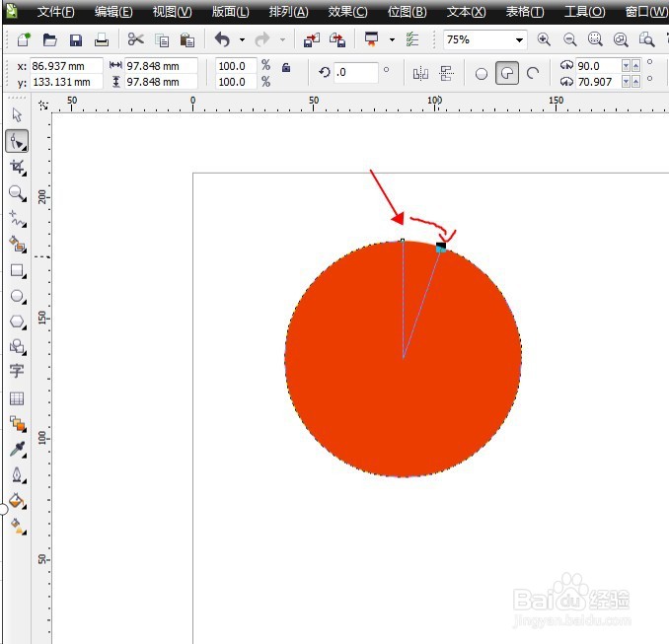The image size is (669, 644).
Task: Open the redo history dropdown arrow
Action: point(282,40)
